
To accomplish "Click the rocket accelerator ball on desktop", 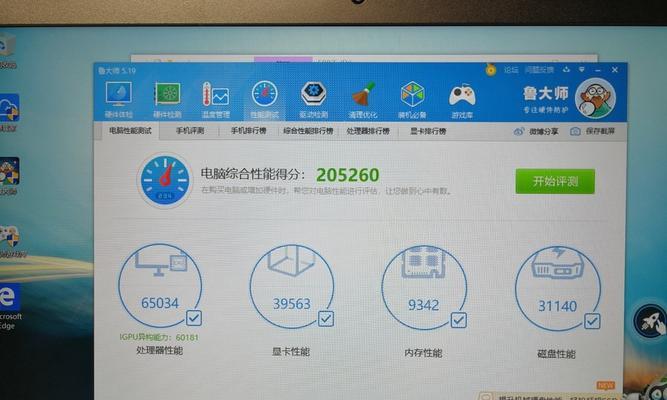I will (x=650, y=321).
